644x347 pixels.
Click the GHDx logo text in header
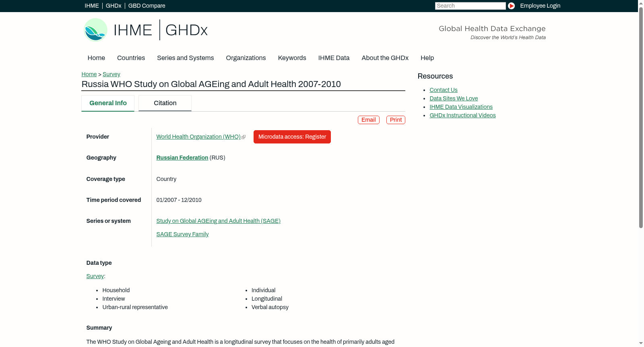coord(186,30)
